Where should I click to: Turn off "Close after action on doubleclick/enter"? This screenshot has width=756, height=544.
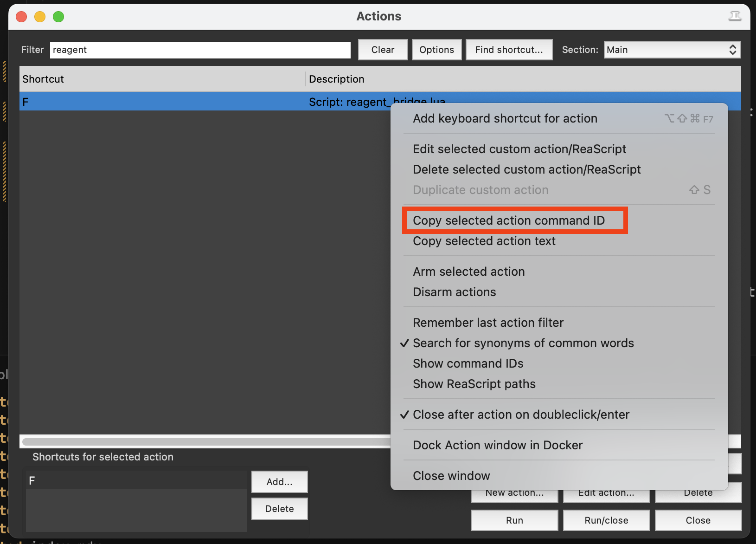pyautogui.click(x=521, y=414)
